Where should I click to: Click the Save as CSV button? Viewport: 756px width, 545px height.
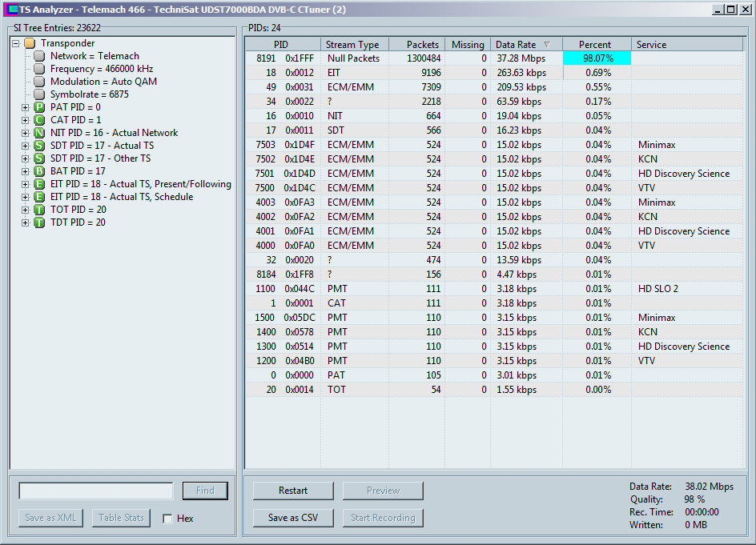point(293,518)
